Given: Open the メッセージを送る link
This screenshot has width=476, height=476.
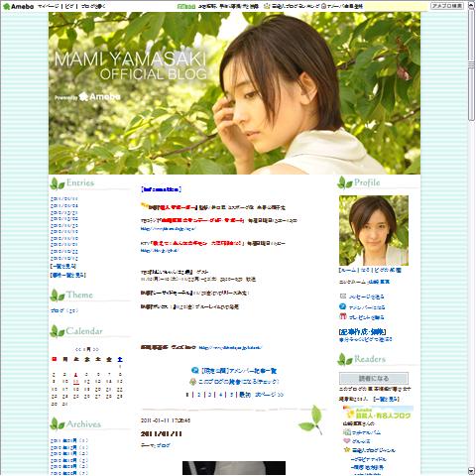Looking at the screenshot, I should pyautogui.click(x=366, y=297).
